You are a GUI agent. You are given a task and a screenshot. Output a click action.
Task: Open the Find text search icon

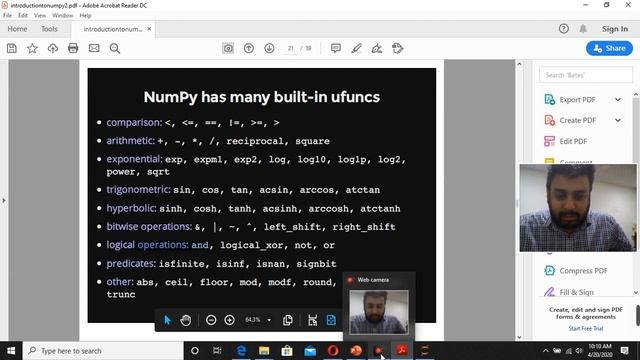115,48
